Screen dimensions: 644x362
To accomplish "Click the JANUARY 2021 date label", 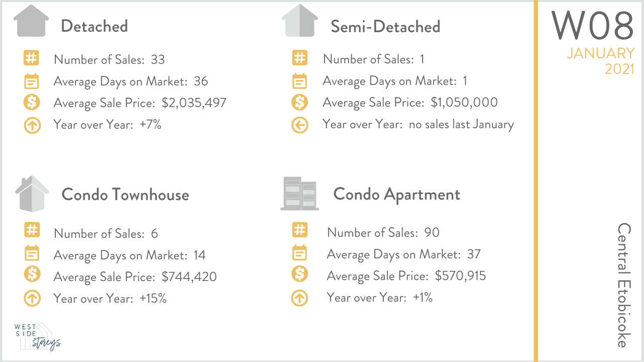I will (601, 60).
